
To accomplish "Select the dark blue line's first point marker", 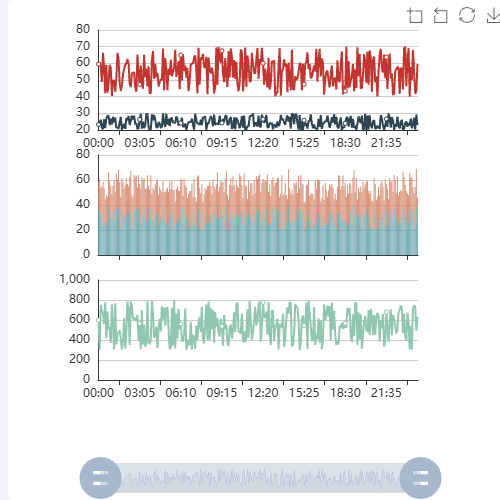I will coord(98,124).
